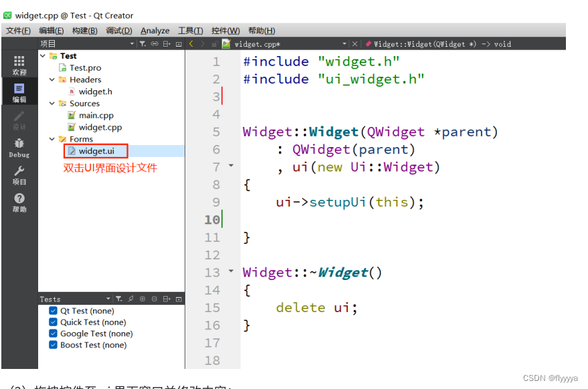This screenshot has height=389, width=588.
Task: Switch to the Edit (编辑) mode
Action: click(19, 92)
